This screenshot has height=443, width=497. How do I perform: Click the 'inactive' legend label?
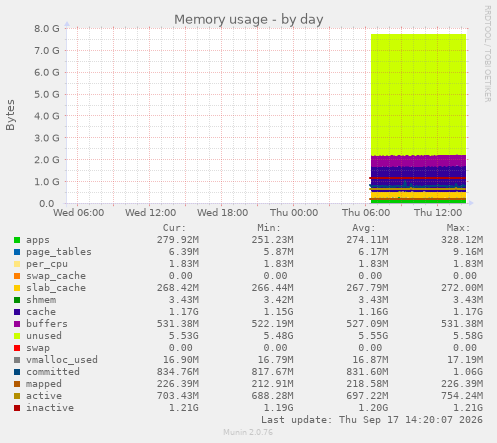coord(50,408)
